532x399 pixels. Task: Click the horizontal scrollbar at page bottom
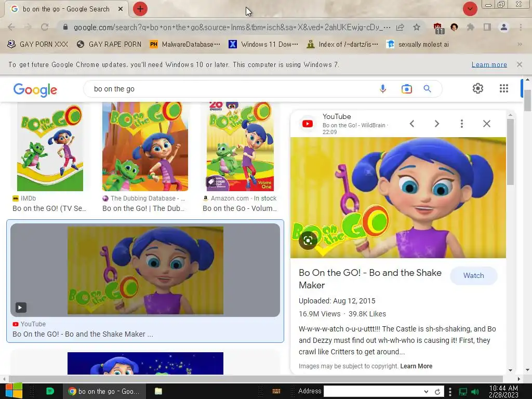click(256, 379)
